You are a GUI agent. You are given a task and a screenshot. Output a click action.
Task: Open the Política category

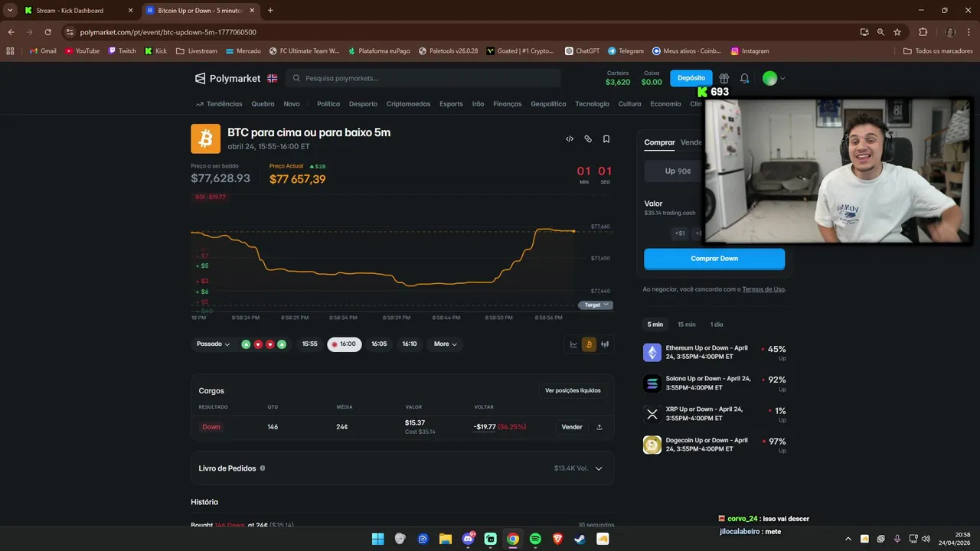(x=328, y=104)
